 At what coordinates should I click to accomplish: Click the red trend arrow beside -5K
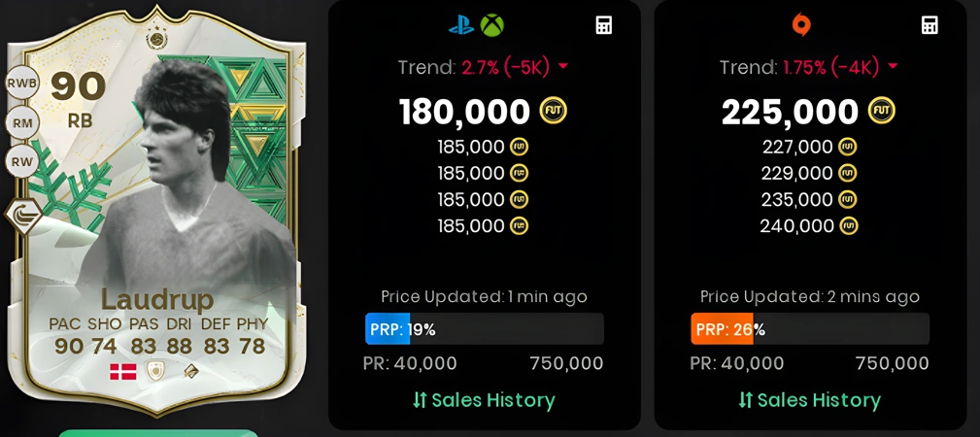pos(563,67)
